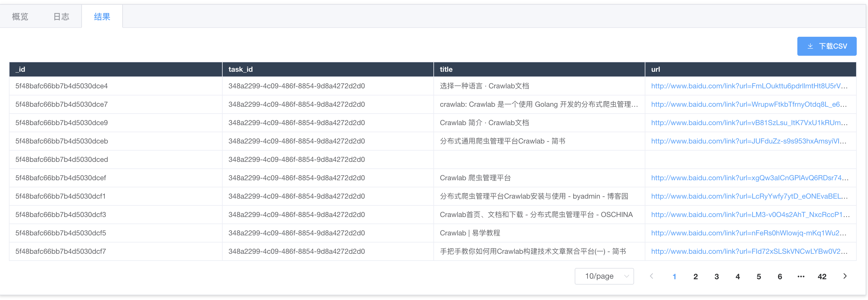
Task: Click the title 分布式通用爬虫管理平台Crawlab - 简书
Action: 502,141
